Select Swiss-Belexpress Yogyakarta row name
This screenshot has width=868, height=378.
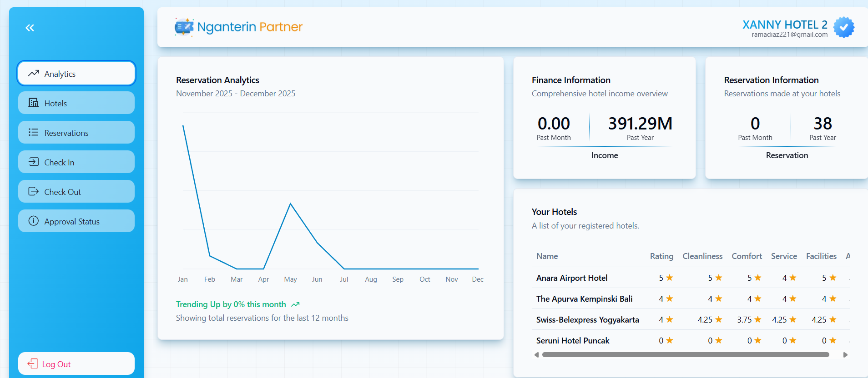pyautogui.click(x=587, y=319)
